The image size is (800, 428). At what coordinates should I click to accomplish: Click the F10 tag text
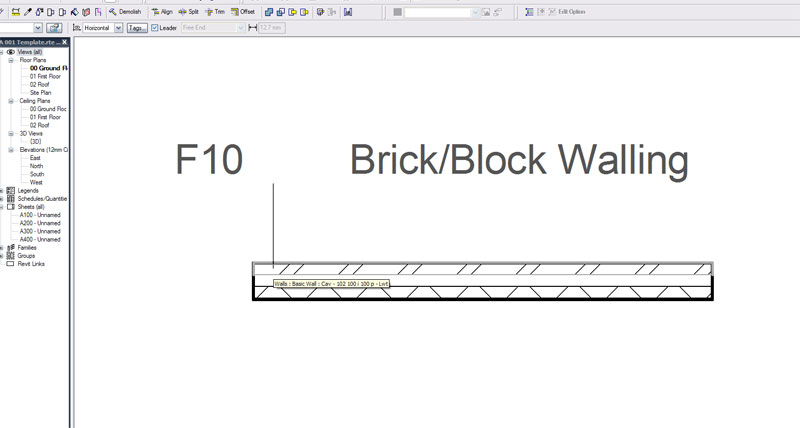[209, 160]
